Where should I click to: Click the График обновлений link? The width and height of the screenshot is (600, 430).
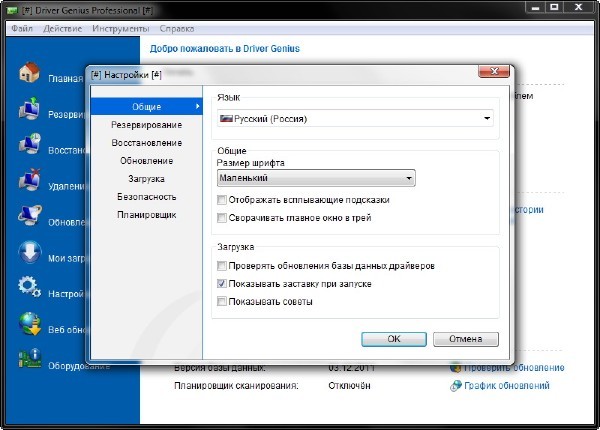coord(507,386)
